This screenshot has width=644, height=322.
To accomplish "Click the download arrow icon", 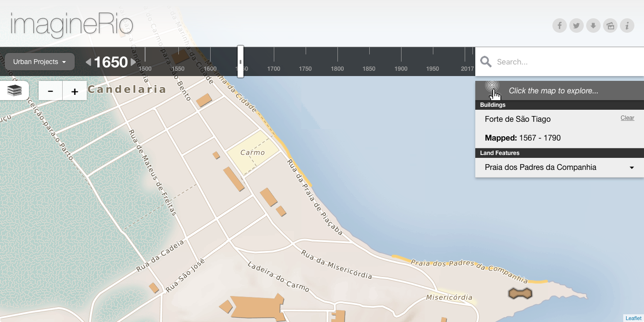I will click(x=593, y=26).
